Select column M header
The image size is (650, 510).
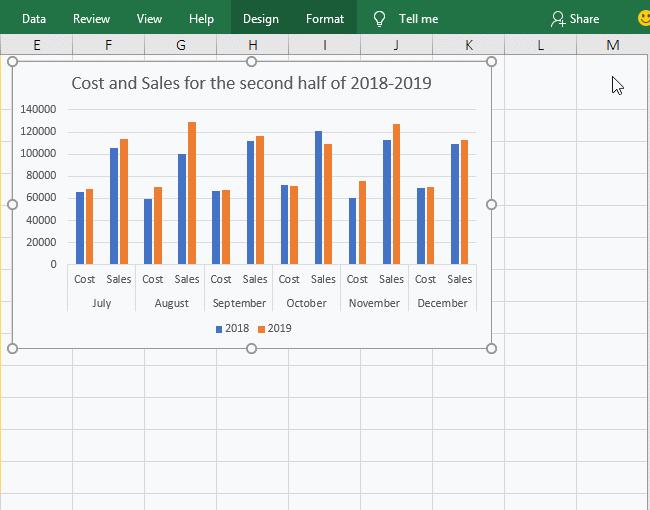click(x=612, y=45)
